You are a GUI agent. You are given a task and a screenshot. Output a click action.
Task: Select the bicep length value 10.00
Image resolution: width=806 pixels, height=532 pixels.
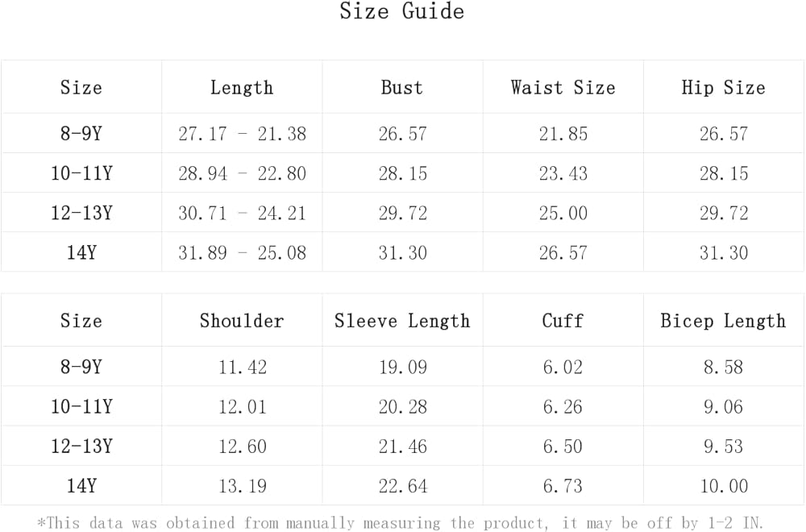click(x=723, y=486)
